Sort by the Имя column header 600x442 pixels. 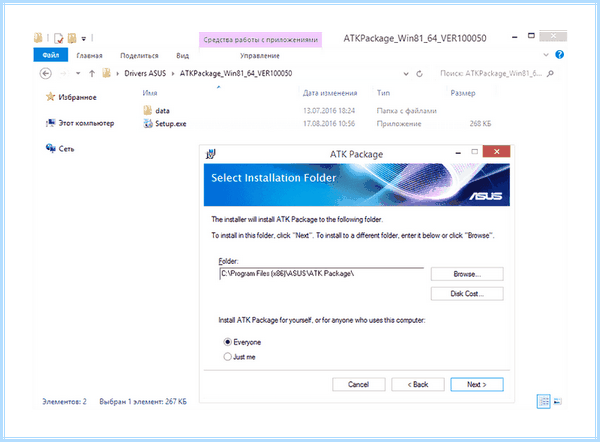tap(150, 93)
